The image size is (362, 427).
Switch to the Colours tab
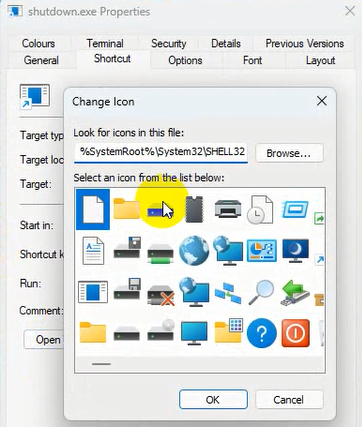point(38,43)
